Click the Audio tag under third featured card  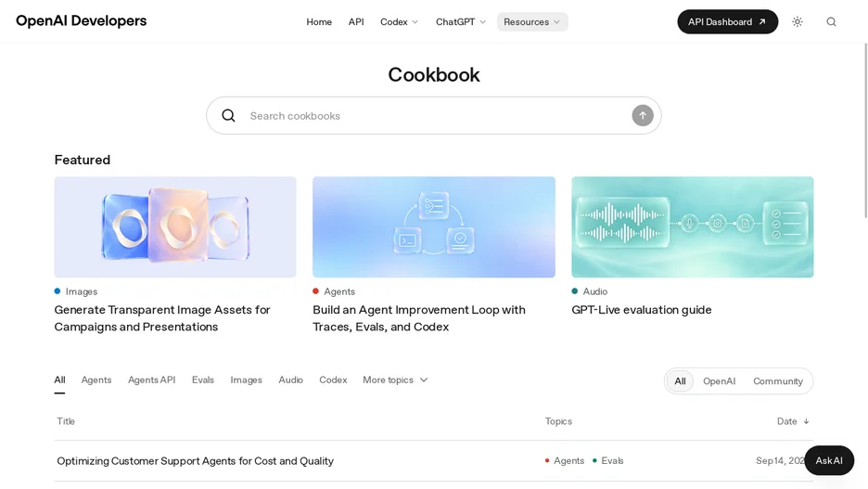point(590,291)
